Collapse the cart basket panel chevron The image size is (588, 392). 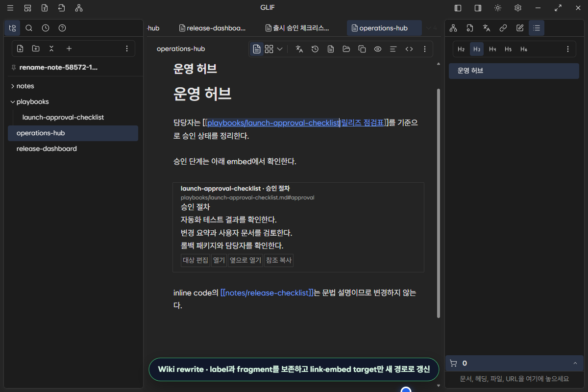click(575, 363)
